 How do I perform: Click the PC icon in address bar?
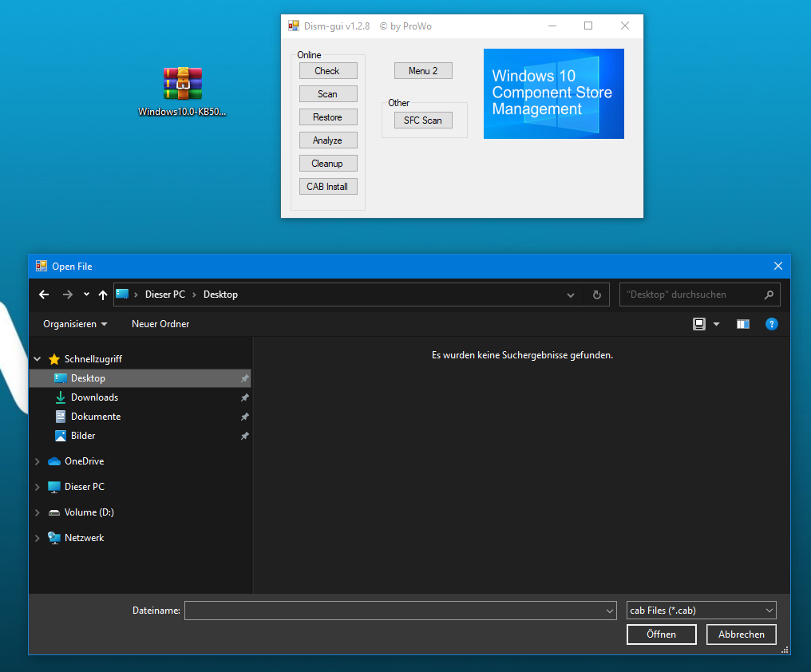(x=122, y=294)
